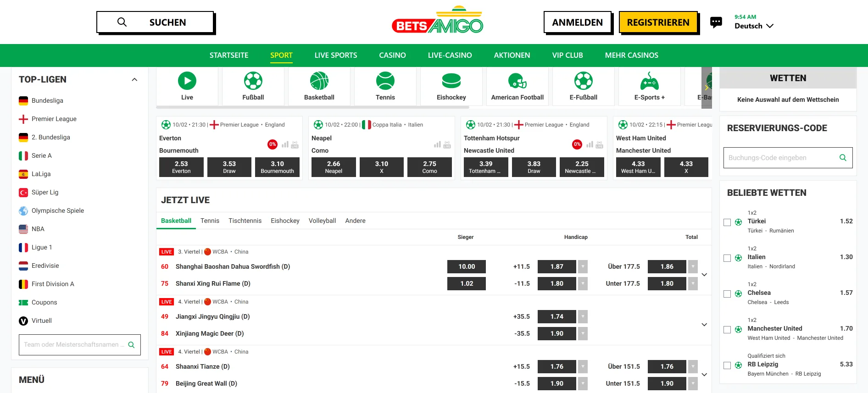Switch to Andere live tab
The width and height of the screenshot is (868, 393).
[x=355, y=221]
